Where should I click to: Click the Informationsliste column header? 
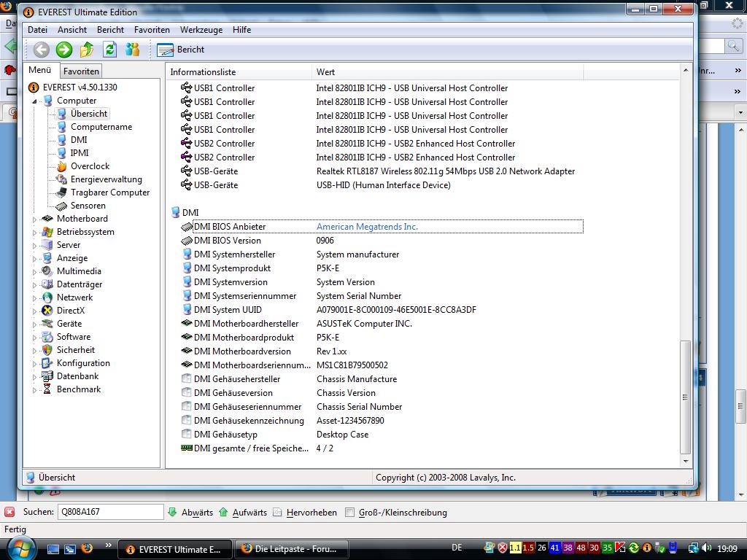pyautogui.click(x=239, y=72)
